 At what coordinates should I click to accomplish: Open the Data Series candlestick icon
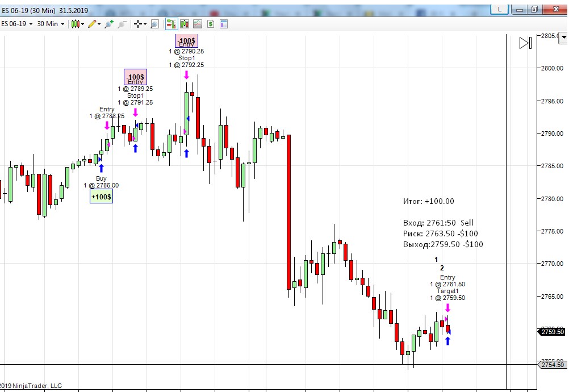[185, 24]
